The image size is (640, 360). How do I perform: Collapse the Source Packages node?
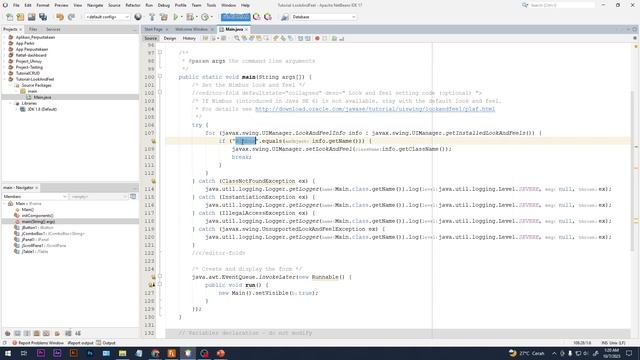pyautogui.click(x=11, y=85)
